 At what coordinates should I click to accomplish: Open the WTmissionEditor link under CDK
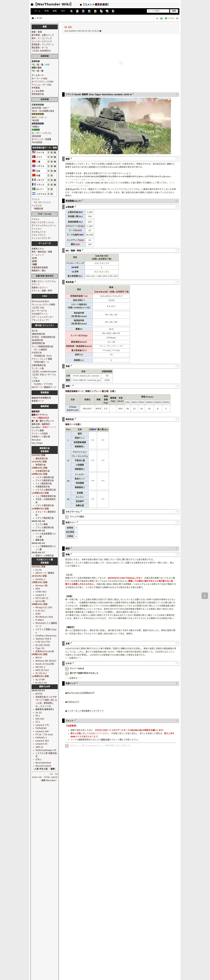tap(40, 301)
